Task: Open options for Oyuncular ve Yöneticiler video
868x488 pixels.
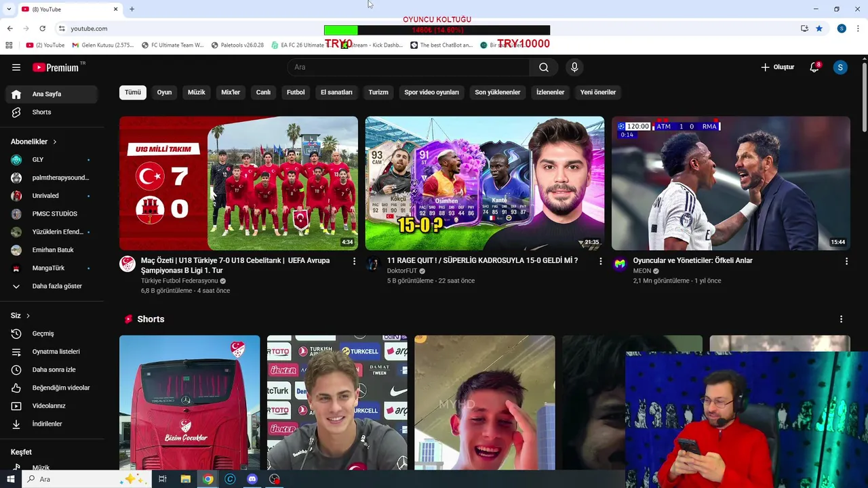Action: (x=846, y=261)
